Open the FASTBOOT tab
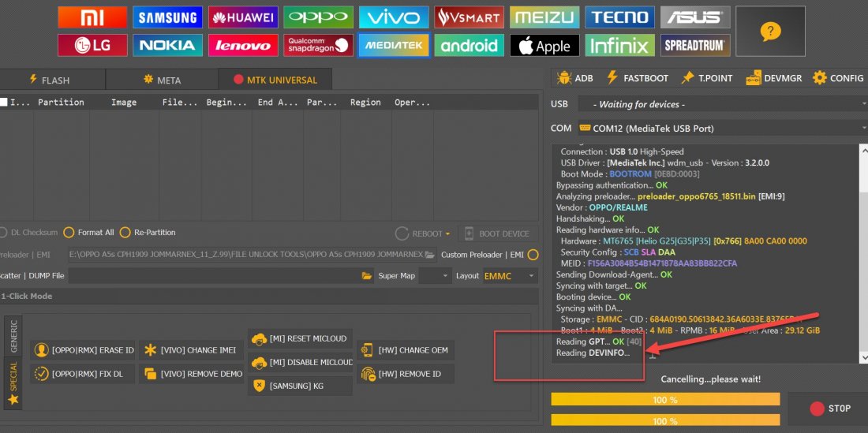 (x=637, y=78)
